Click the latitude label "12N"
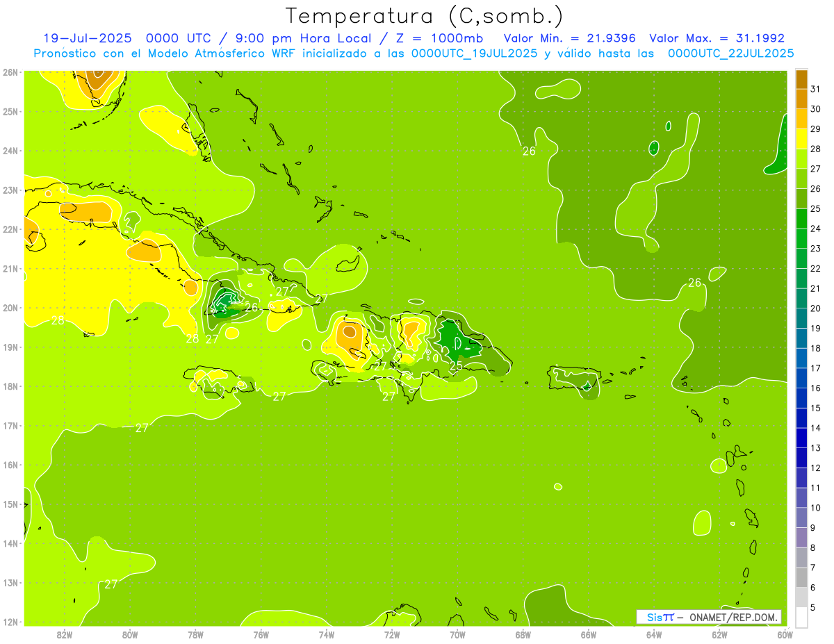This screenshot has height=644, width=834. (10, 622)
